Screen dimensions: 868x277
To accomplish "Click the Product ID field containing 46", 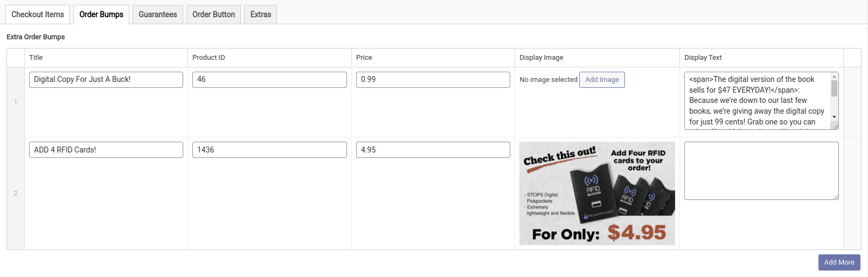I will point(269,80).
